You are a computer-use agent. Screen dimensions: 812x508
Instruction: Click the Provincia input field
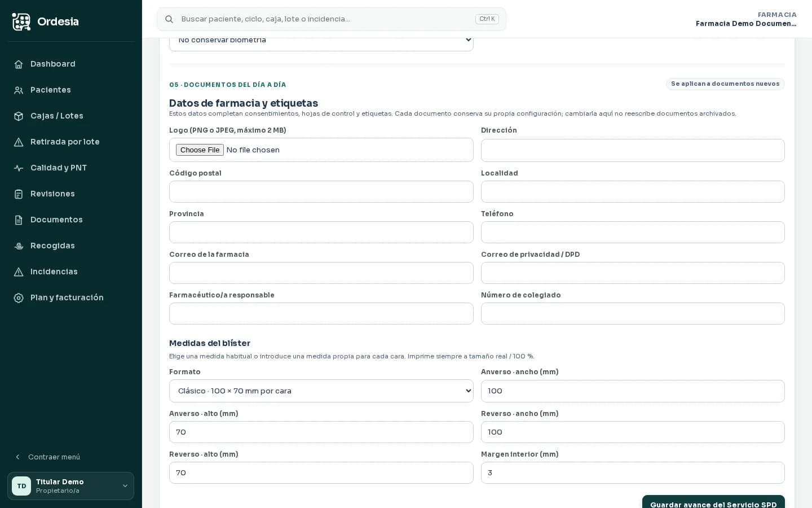pyautogui.click(x=321, y=233)
